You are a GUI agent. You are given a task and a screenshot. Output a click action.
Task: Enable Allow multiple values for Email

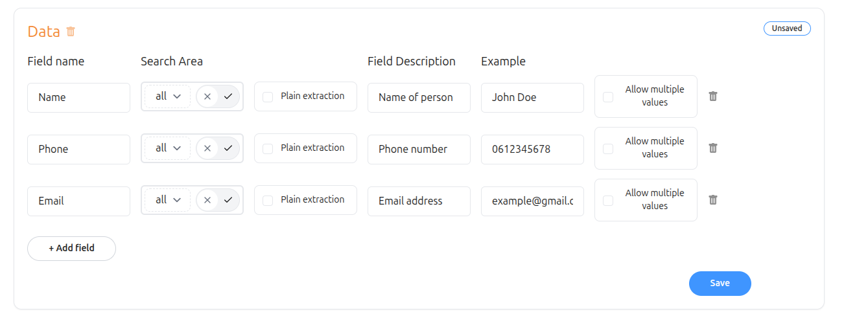coord(608,201)
